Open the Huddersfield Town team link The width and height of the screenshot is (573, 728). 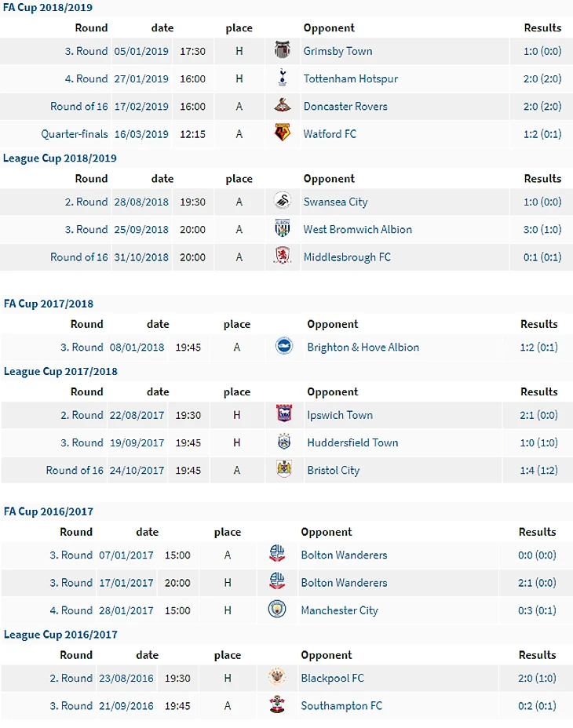pyautogui.click(x=352, y=442)
